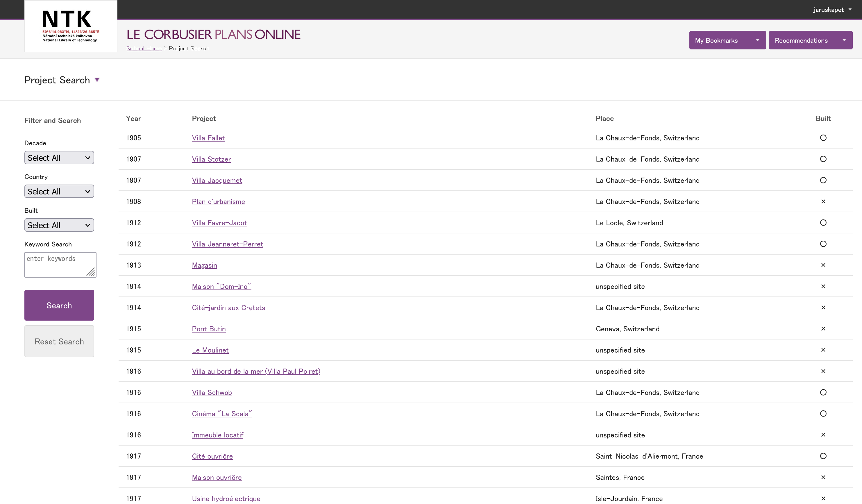The image size is (862, 504).
Task: Click the built circle for Villa Jacquemet
Action: click(x=823, y=180)
